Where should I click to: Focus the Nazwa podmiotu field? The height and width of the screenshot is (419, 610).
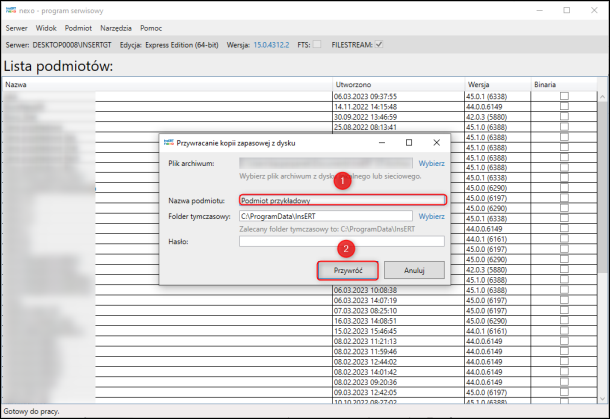pos(342,200)
